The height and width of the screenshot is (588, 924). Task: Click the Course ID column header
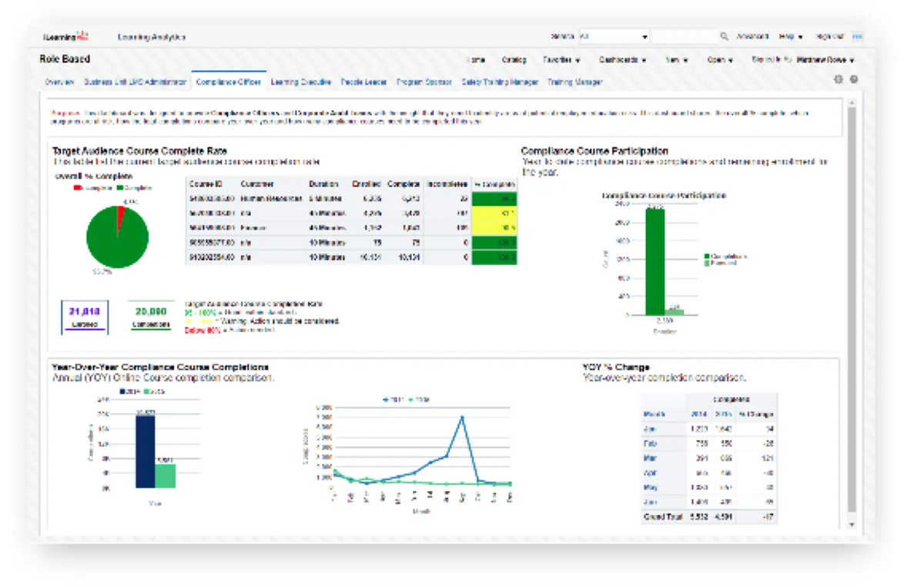[x=206, y=184]
